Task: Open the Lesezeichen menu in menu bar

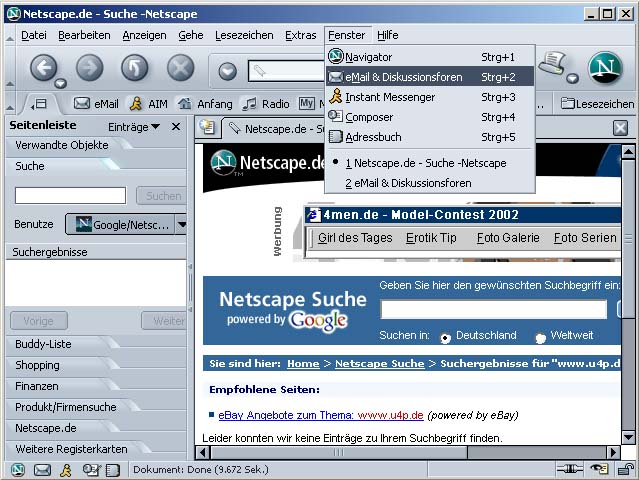Action: point(244,35)
